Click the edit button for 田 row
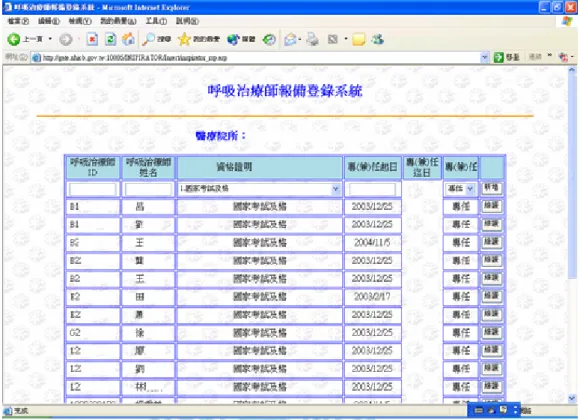The width and height of the screenshot is (580, 420). pyautogui.click(x=492, y=296)
